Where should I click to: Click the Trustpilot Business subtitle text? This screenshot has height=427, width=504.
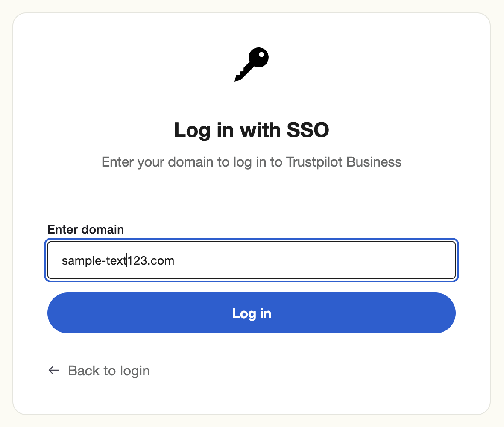coord(251,162)
